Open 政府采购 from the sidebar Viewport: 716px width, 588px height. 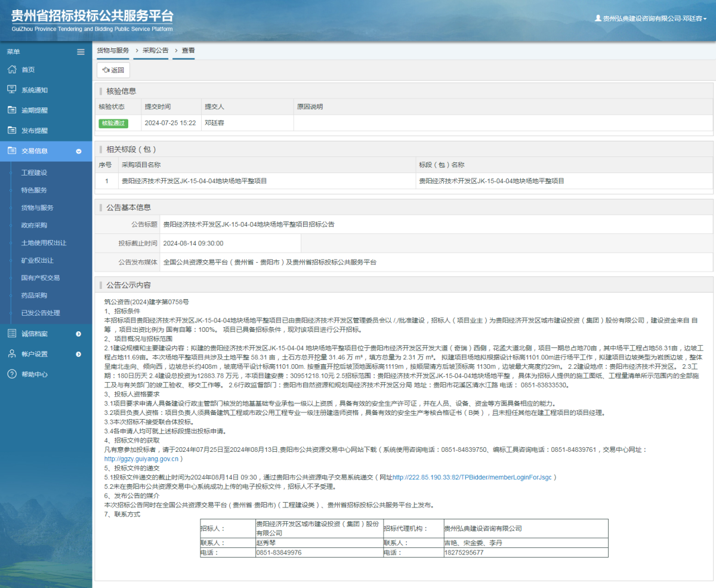[34, 225]
